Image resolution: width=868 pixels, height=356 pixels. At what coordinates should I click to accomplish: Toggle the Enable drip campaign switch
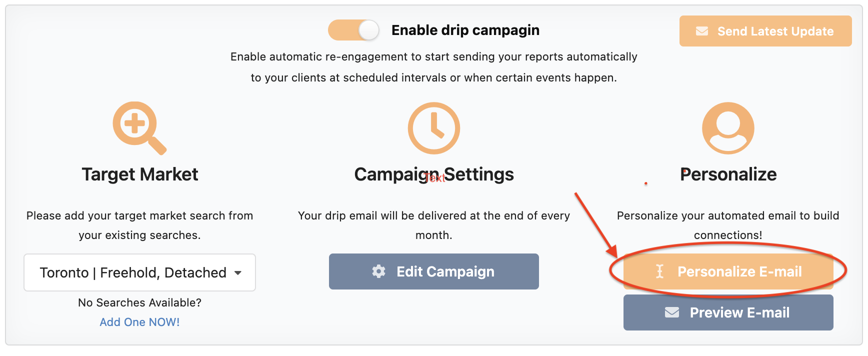pos(353,30)
